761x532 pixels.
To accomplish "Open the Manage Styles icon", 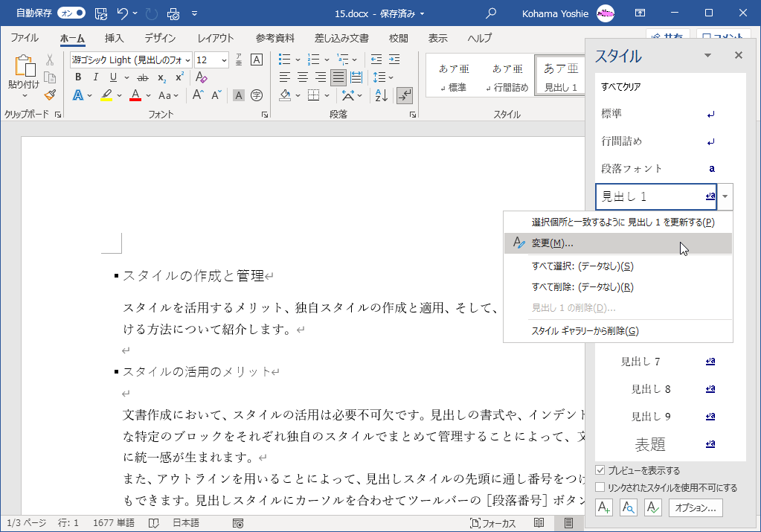I will coord(652,508).
